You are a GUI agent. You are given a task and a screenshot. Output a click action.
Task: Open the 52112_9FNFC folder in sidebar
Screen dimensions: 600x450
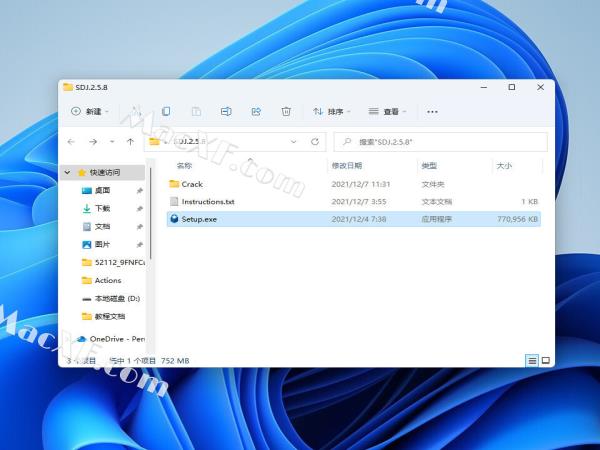point(113,262)
